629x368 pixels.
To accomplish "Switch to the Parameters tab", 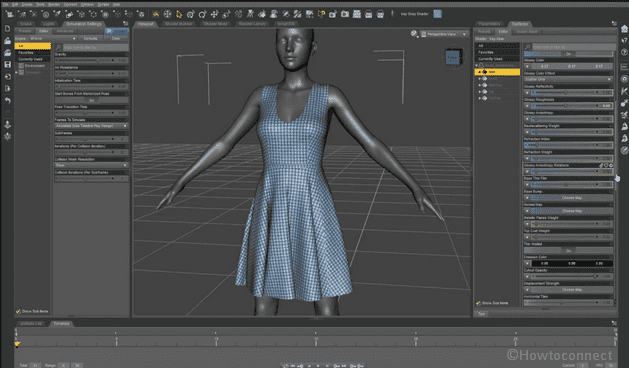I will (489, 24).
